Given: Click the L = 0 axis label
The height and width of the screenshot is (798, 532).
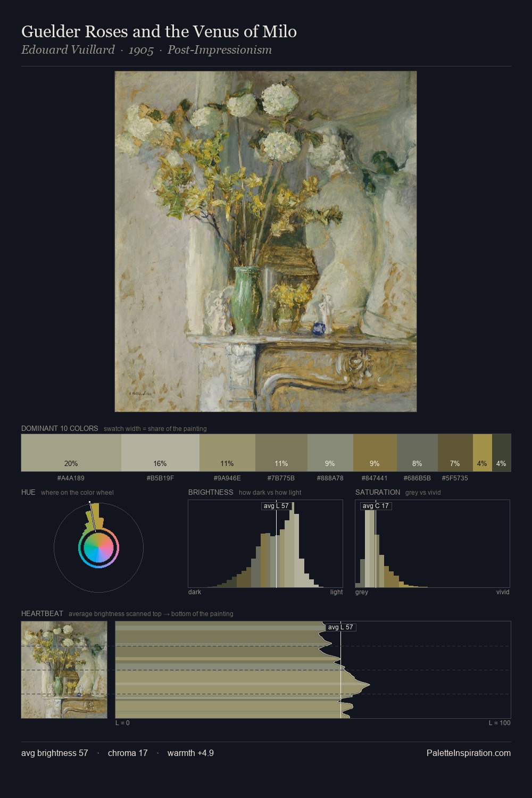Looking at the screenshot, I should pos(122,723).
